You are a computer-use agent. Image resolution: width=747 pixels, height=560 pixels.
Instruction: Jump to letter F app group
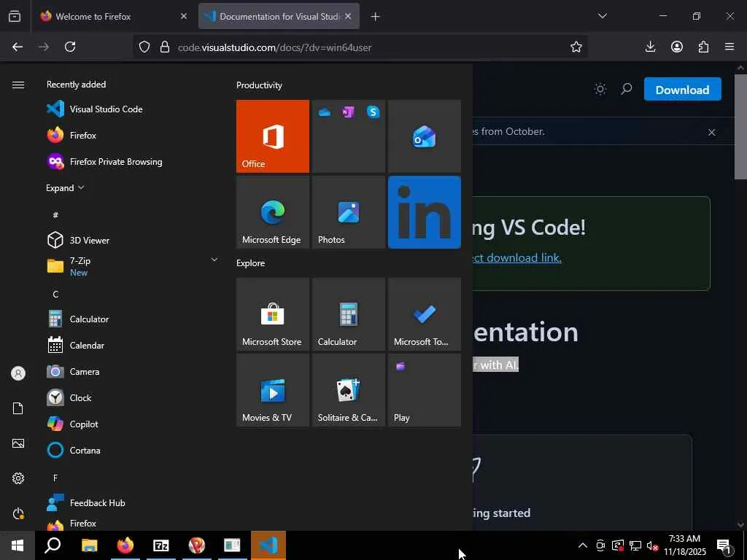pos(55,478)
